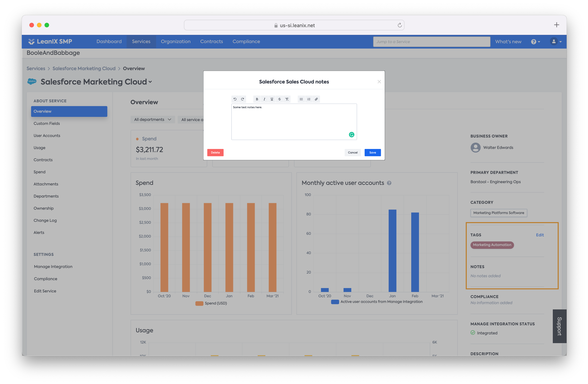Click the Integrated status check icon

[x=473, y=333]
